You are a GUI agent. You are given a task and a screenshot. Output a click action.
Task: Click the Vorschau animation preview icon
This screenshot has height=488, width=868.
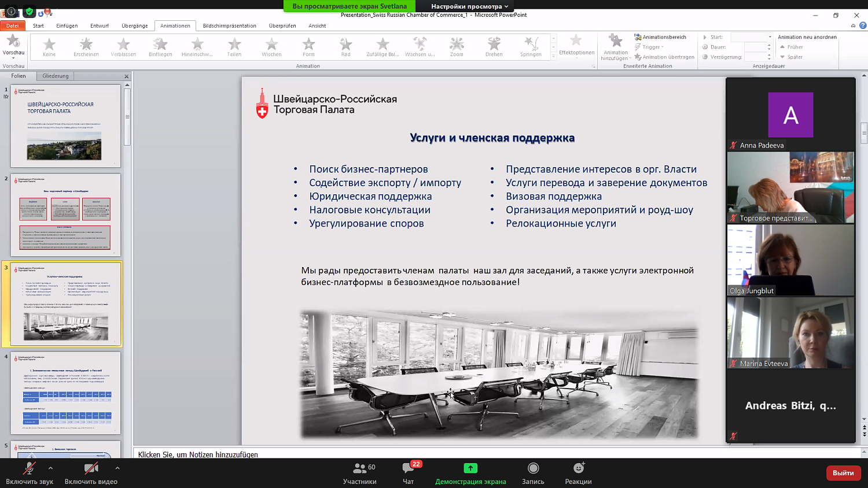pos(13,41)
